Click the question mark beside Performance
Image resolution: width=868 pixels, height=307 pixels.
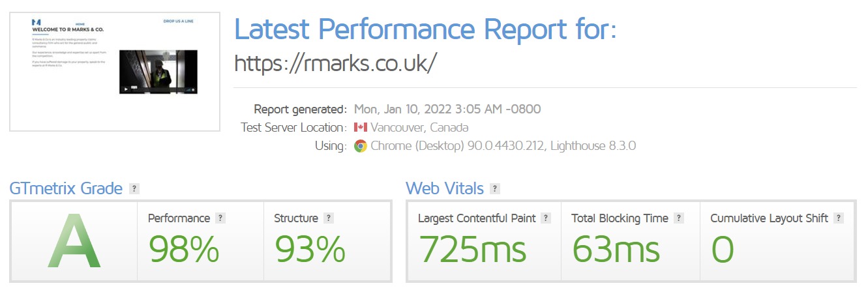[x=220, y=218]
